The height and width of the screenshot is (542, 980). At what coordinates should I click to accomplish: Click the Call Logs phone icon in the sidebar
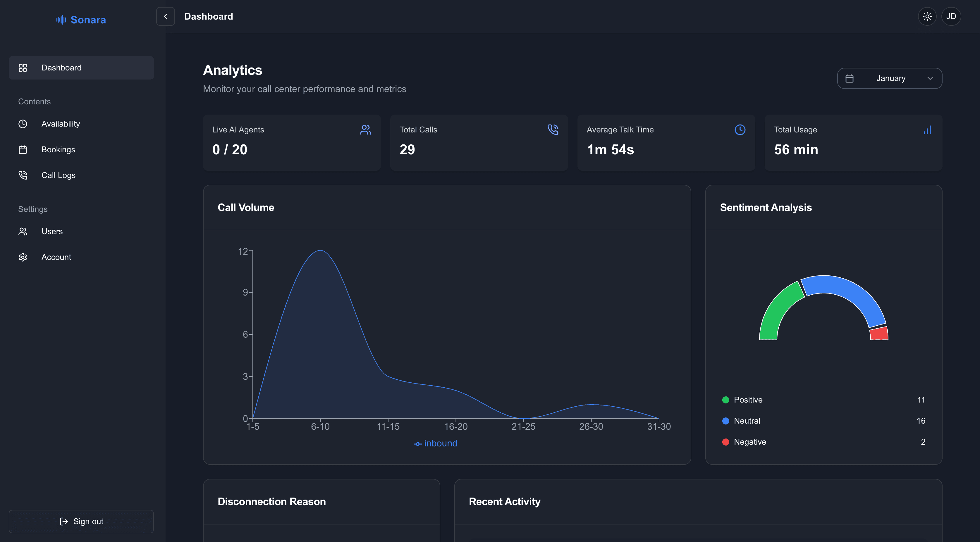[x=23, y=175]
